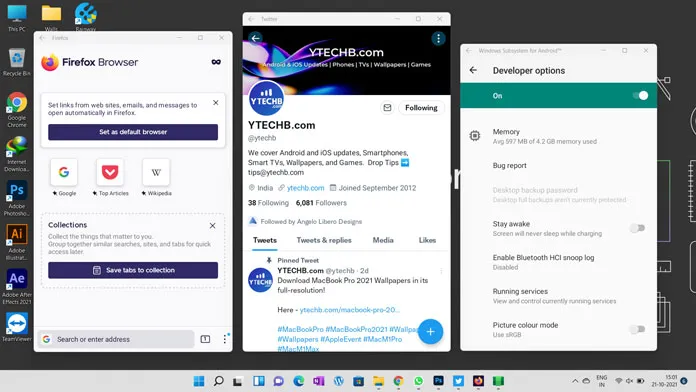Open the Walls folder on desktop
696x392 pixels.
pos(51,18)
